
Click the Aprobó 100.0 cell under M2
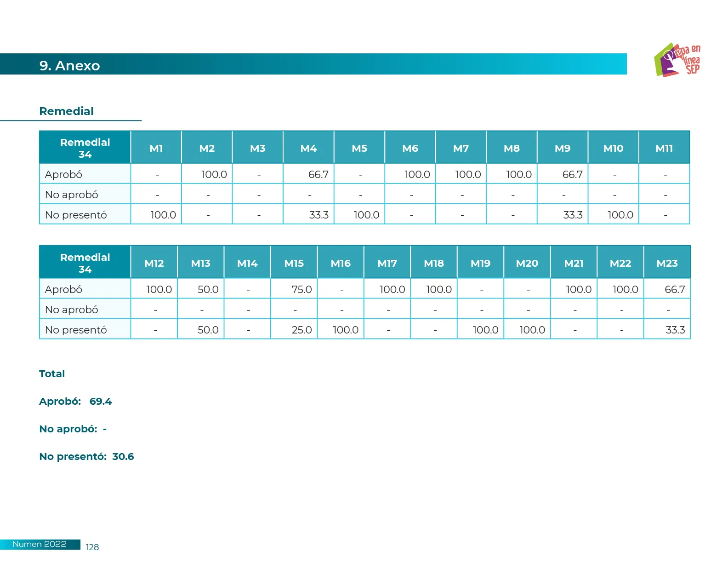(214, 174)
